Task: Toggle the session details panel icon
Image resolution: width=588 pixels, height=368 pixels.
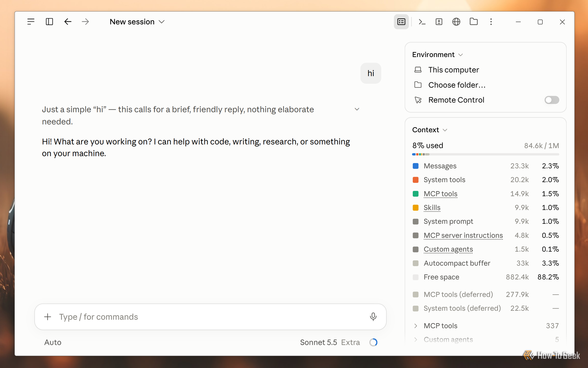Action: click(401, 22)
